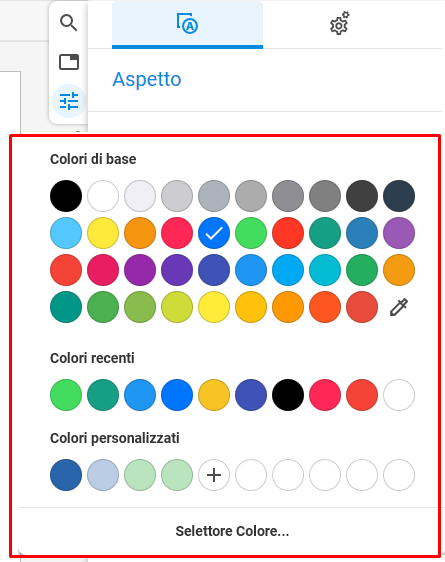Switch to the gear settings tab
445x562 pixels.
coord(339,23)
